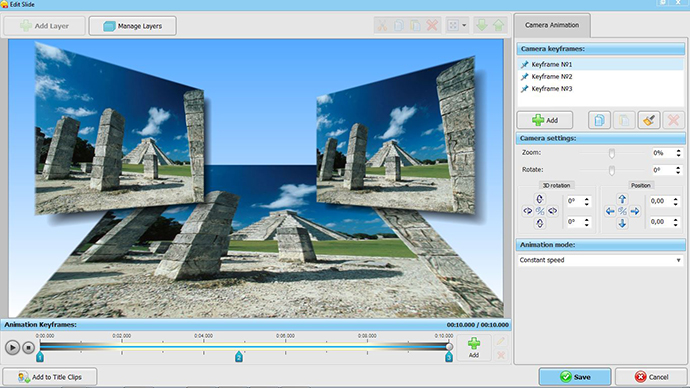Image resolution: width=690 pixels, height=388 pixels.
Task: Rotate 3D view right icon
Action: 553,211
